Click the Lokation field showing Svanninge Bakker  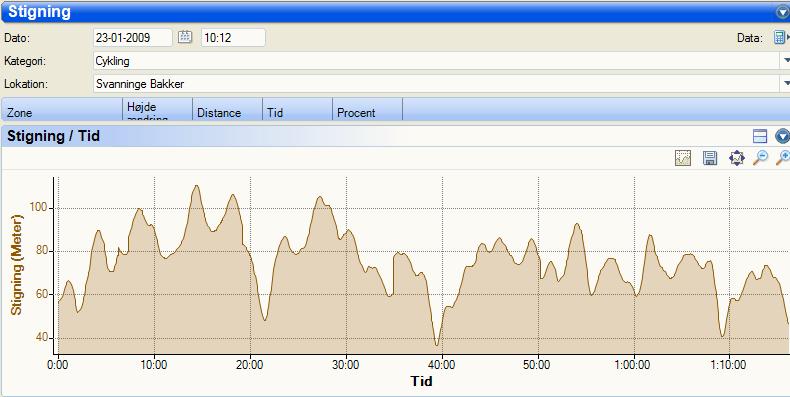[436, 84]
